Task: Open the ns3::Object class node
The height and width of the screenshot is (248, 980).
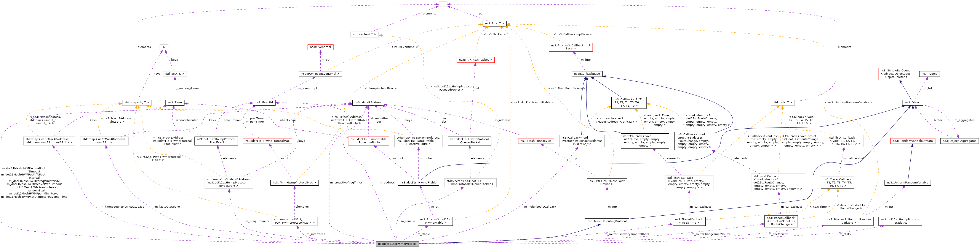Action: [x=913, y=103]
